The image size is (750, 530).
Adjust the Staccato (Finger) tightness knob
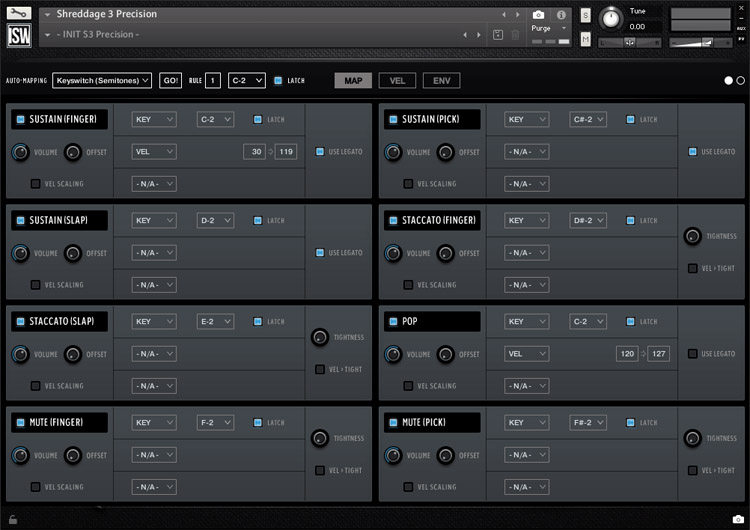pos(692,236)
